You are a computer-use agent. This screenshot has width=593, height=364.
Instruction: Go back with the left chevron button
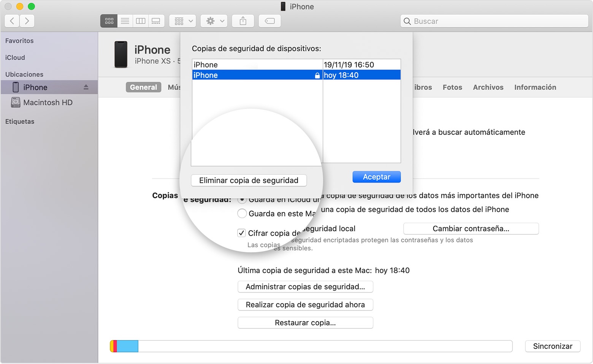coord(12,21)
